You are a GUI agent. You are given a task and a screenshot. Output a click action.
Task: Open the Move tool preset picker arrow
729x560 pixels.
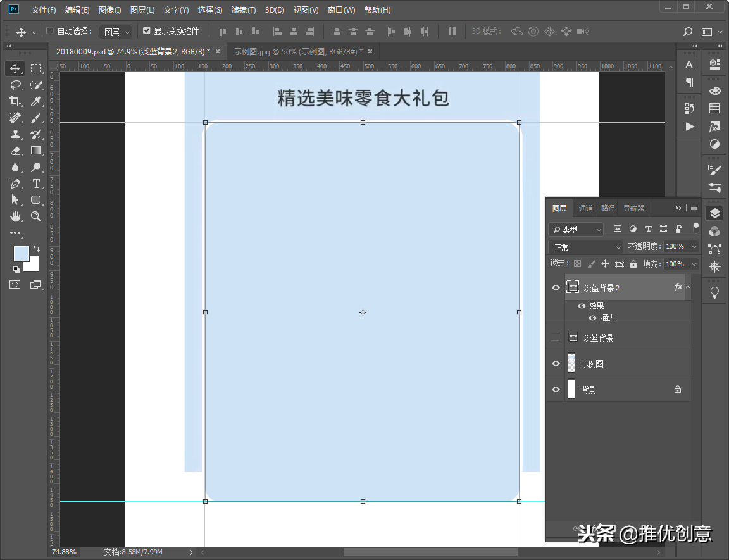coord(34,32)
